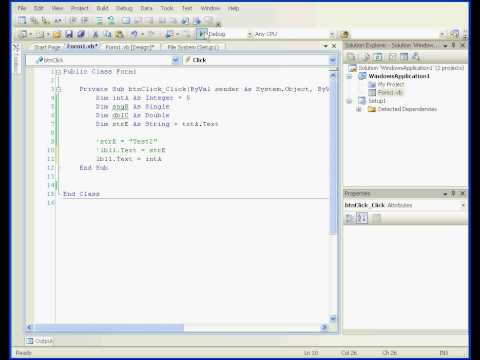Viewport: 480px width, 360px height.
Task: Start debugging with the green play icon
Action: click(x=201, y=34)
